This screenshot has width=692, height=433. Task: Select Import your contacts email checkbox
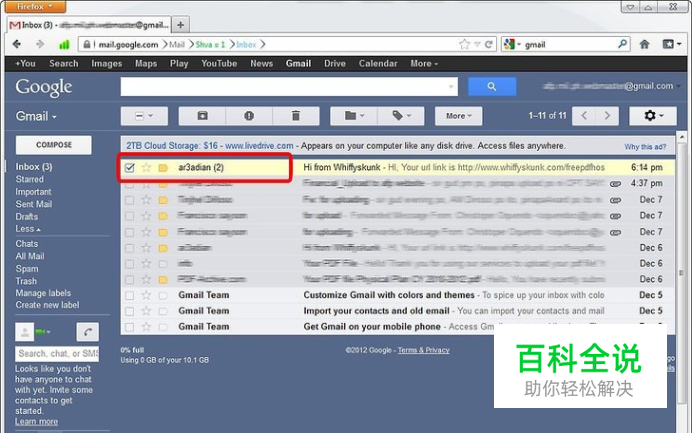[129, 311]
